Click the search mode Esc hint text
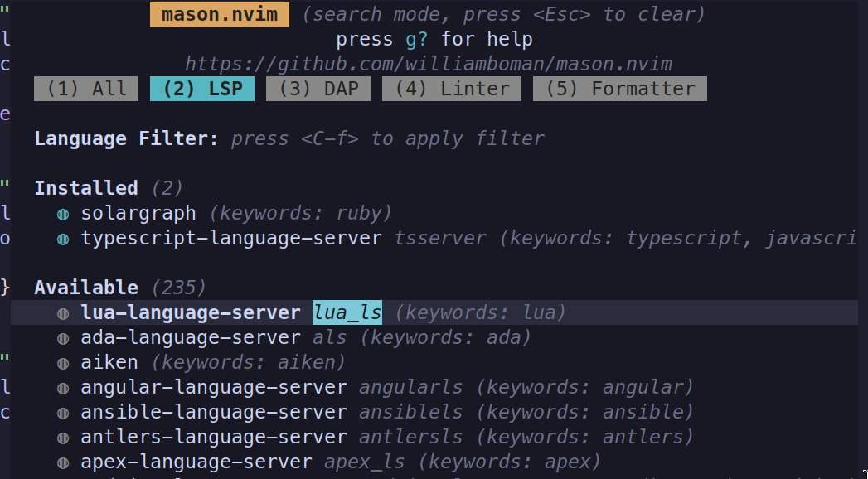The height and width of the screenshot is (479, 868). point(504,14)
